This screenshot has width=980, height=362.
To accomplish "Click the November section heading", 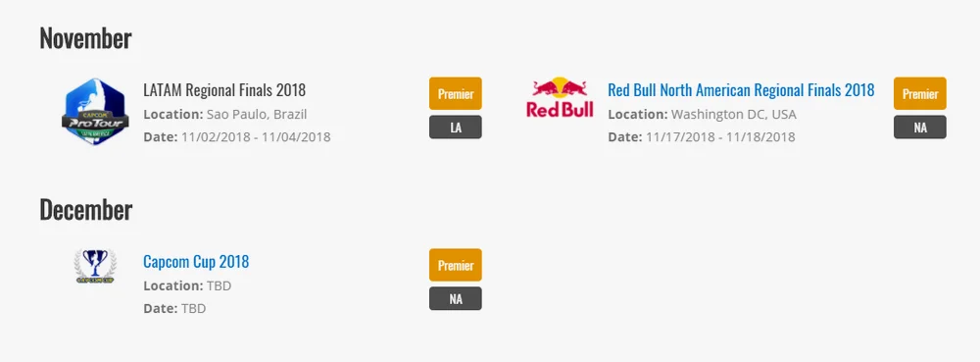I will (x=85, y=39).
